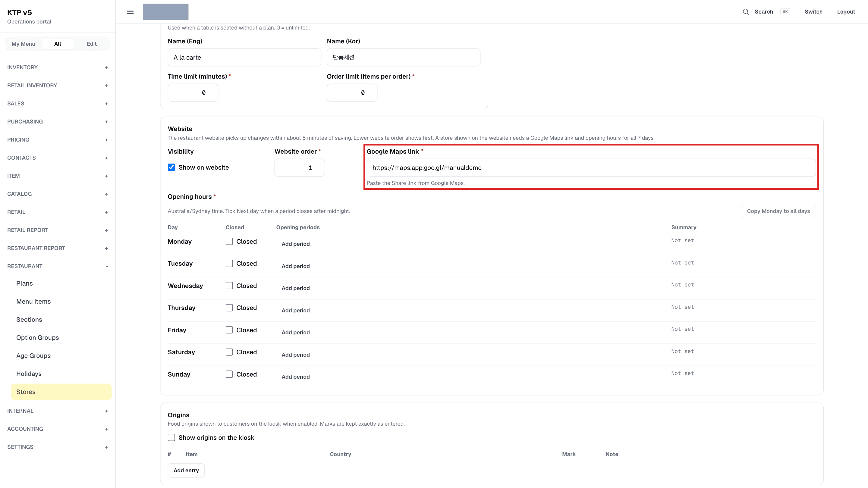868x488 pixels.
Task: Focus the Google Maps link field
Action: (x=591, y=168)
